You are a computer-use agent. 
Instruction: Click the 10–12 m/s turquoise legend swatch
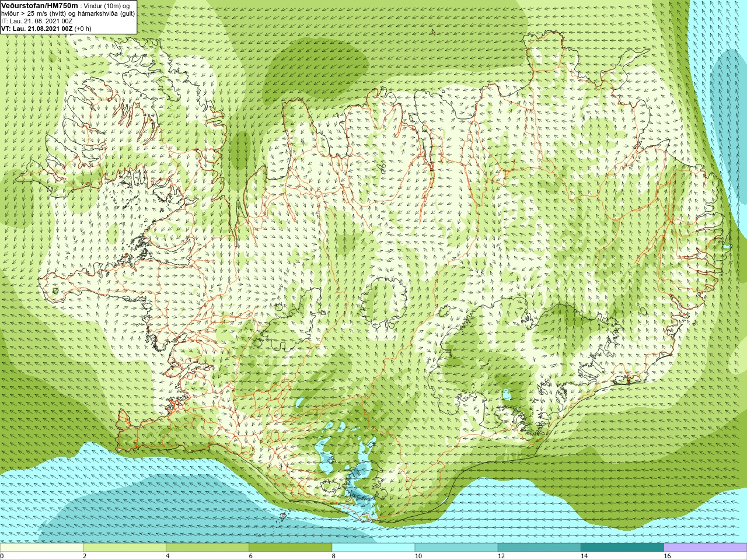(x=456, y=548)
